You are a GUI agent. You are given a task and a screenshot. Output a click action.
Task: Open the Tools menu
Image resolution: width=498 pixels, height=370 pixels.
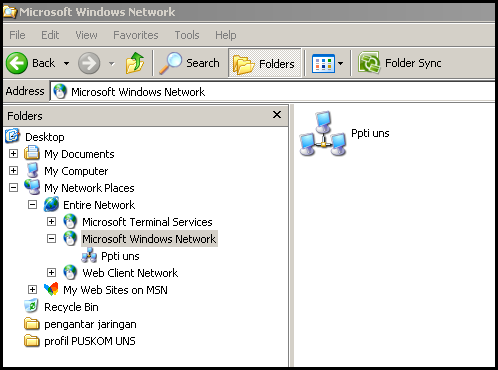[x=187, y=35]
